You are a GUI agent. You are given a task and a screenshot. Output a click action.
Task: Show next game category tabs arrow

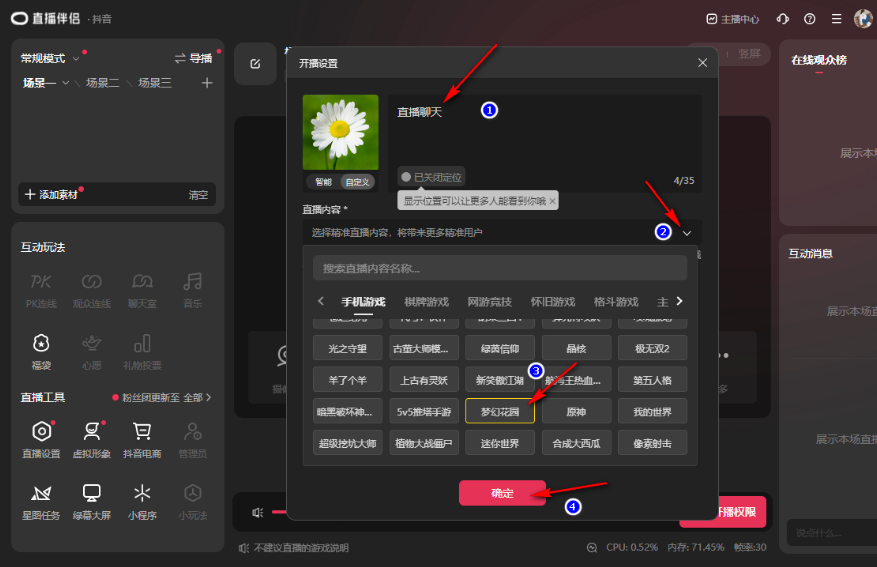pos(679,301)
